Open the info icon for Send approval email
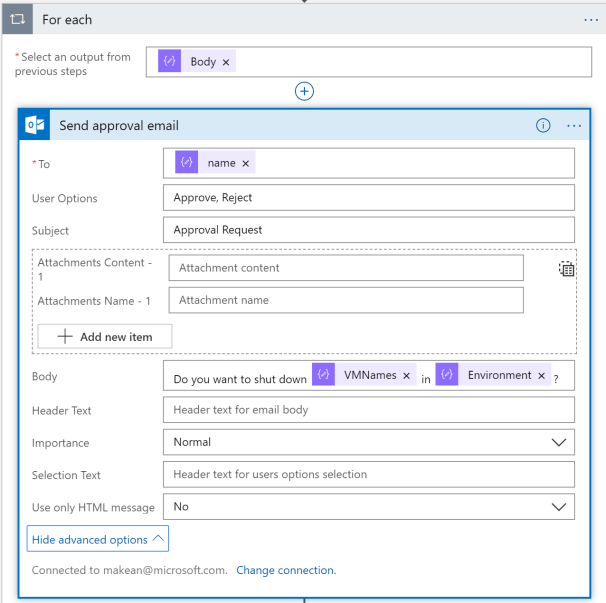This screenshot has width=606, height=603. [543, 125]
